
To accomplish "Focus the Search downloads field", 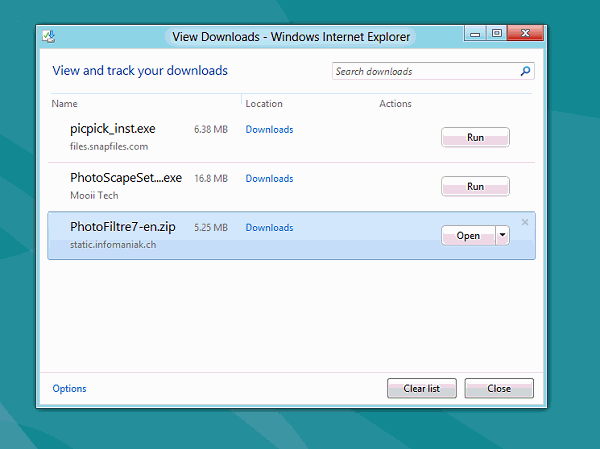I will click(433, 71).
